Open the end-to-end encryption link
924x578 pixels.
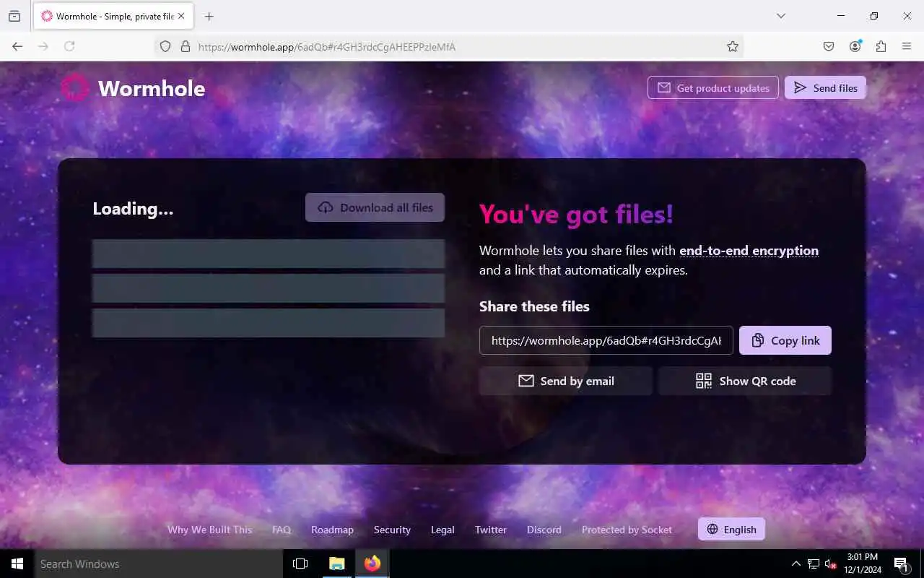pos(749,251)
